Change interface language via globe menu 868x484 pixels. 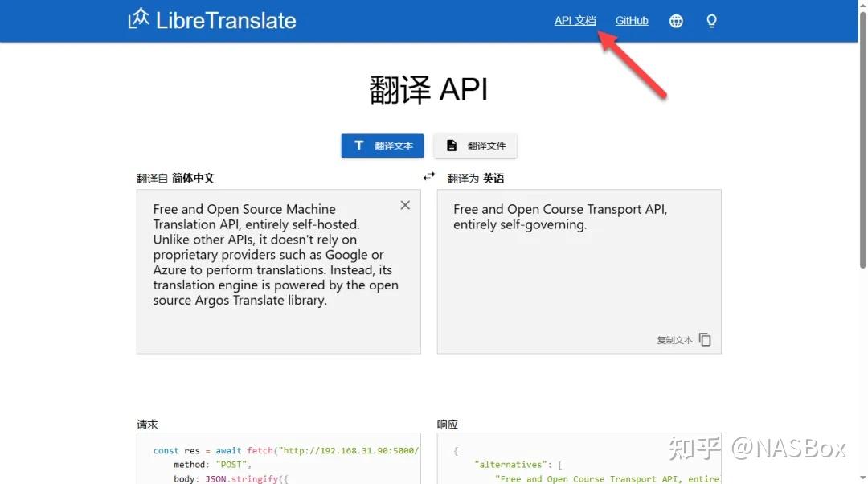(x=676, y=21)
